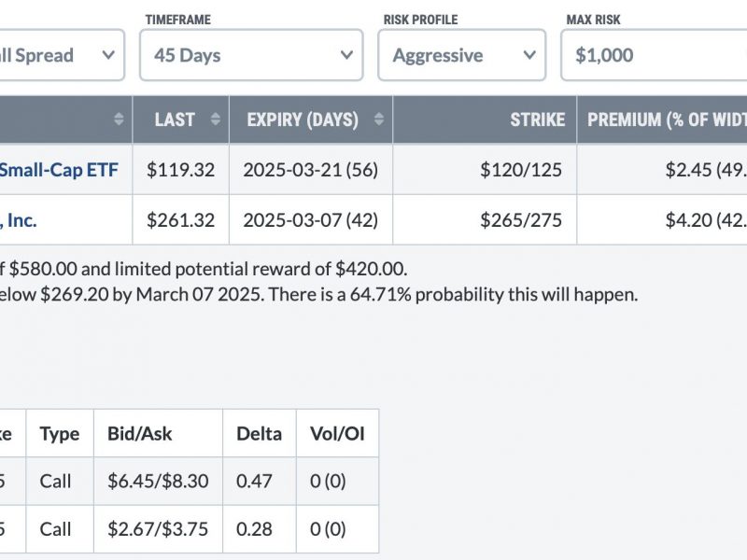
Task: Open the Timeframe 45 Days dropdown
Action: click(251, 55)
